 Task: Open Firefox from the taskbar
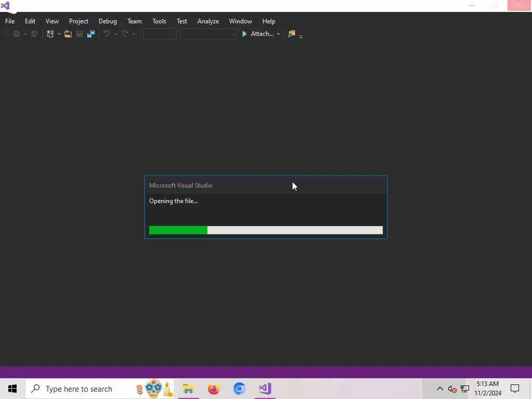pyautogui.click(x=214, y=389)
